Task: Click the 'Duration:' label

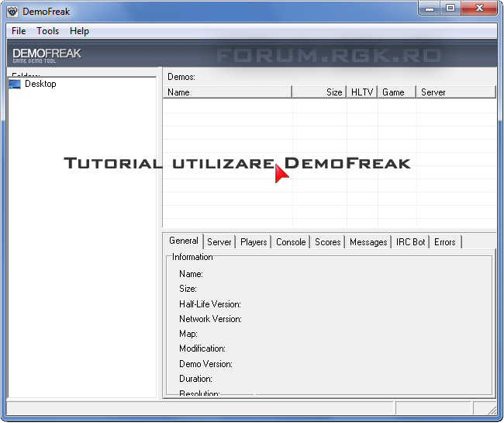Action: tap(195, 379)
